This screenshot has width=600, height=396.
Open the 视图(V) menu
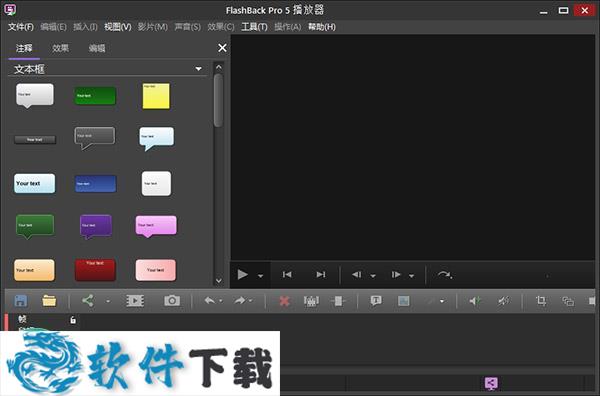coord(117,27)
